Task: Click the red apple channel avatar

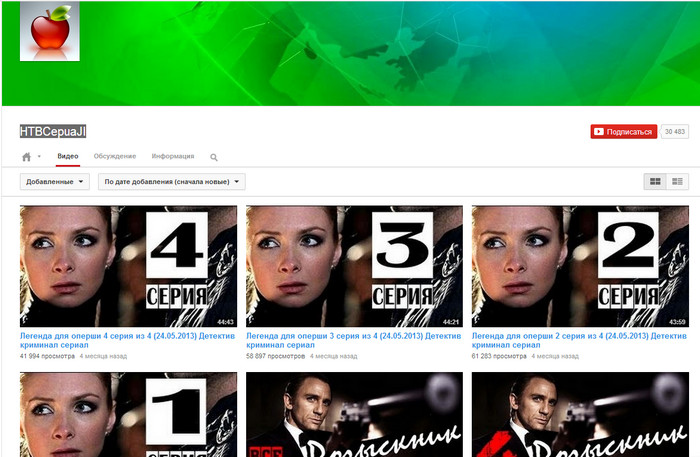Action: click(x=50, y=31)
